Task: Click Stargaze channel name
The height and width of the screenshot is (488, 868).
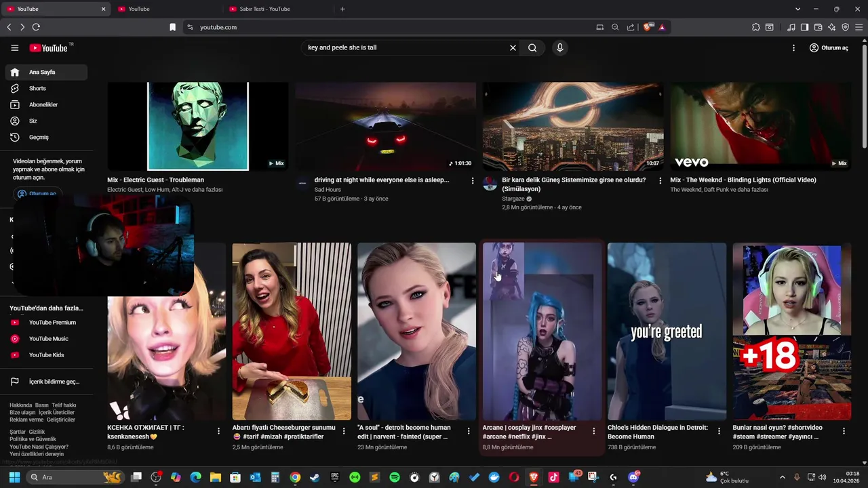Action: (x=513, y=199)
